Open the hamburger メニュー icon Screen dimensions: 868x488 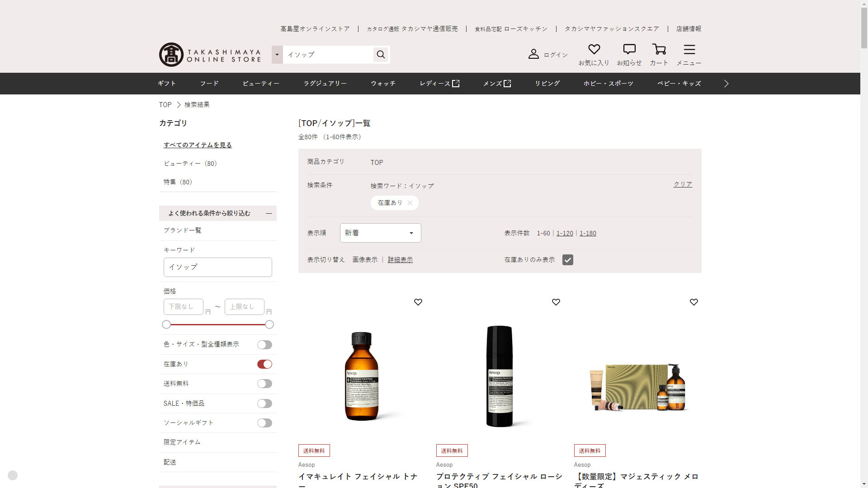689,50
